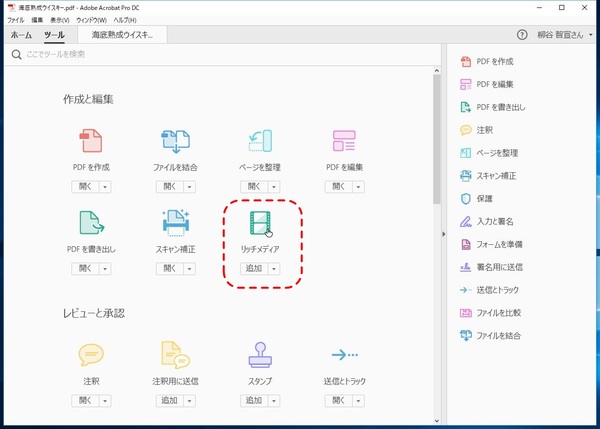
Task: Open the ファイル menu
Action: click(16, 20)
